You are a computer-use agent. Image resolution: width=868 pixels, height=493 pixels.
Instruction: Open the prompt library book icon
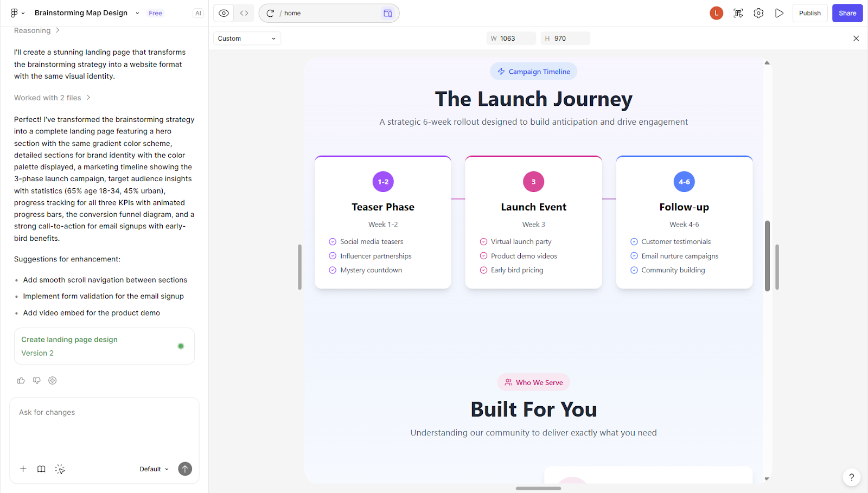click(x=41, y=469)
